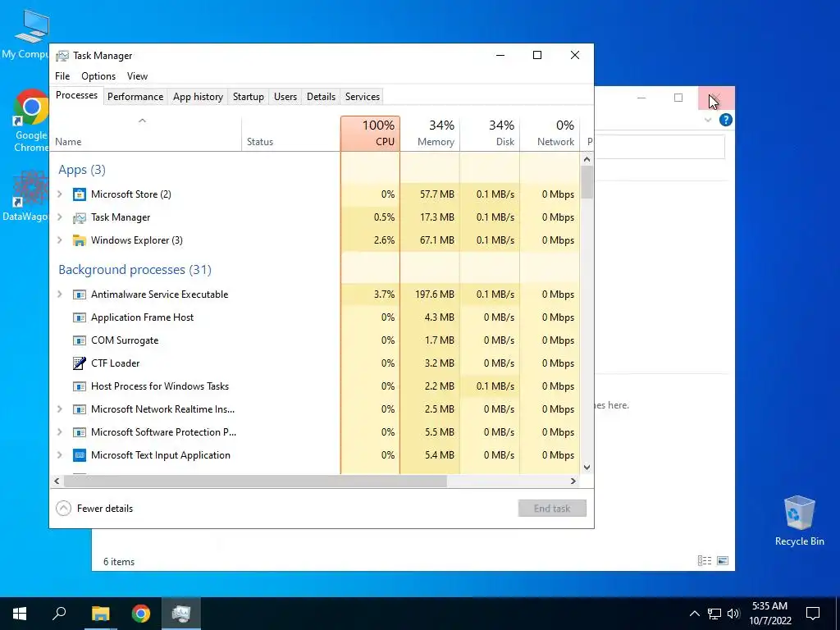Open the Options menu
840x630 pixels.
tap(98, 76)
